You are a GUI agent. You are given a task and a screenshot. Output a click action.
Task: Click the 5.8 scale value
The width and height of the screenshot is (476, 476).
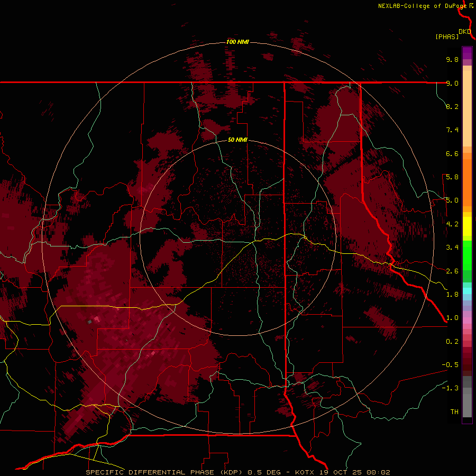tap(452, 177)
